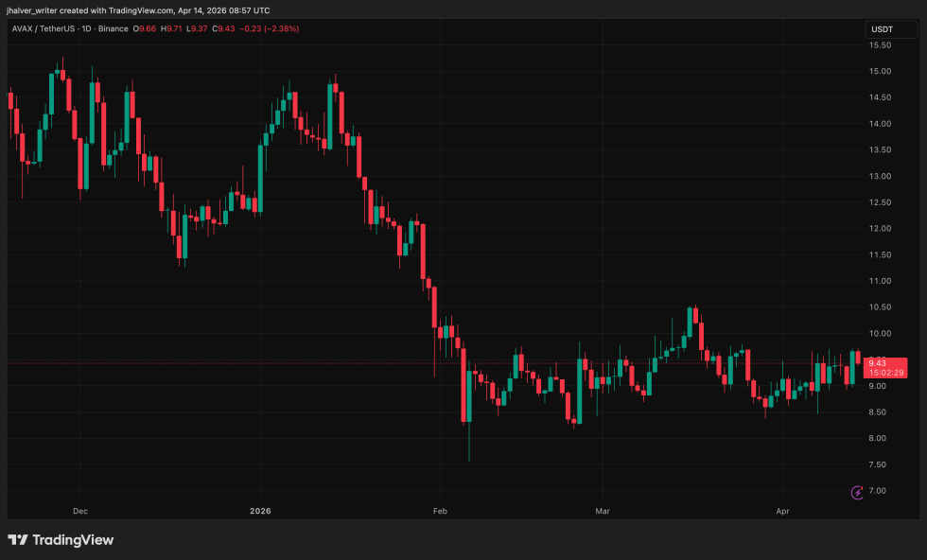Viewport: 927px width, 560px height.
Task: Click the open value O9.66 in legend
Action: 145,28
